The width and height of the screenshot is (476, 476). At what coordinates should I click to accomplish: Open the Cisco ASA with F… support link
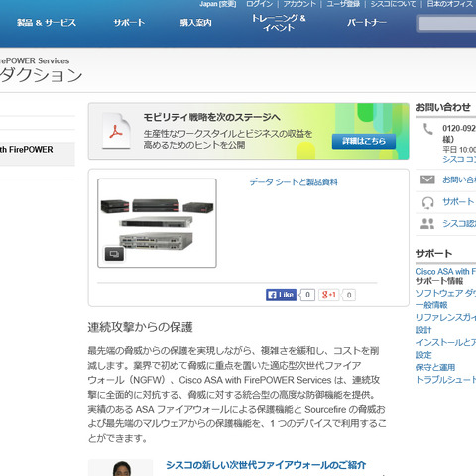click(446, 272)
